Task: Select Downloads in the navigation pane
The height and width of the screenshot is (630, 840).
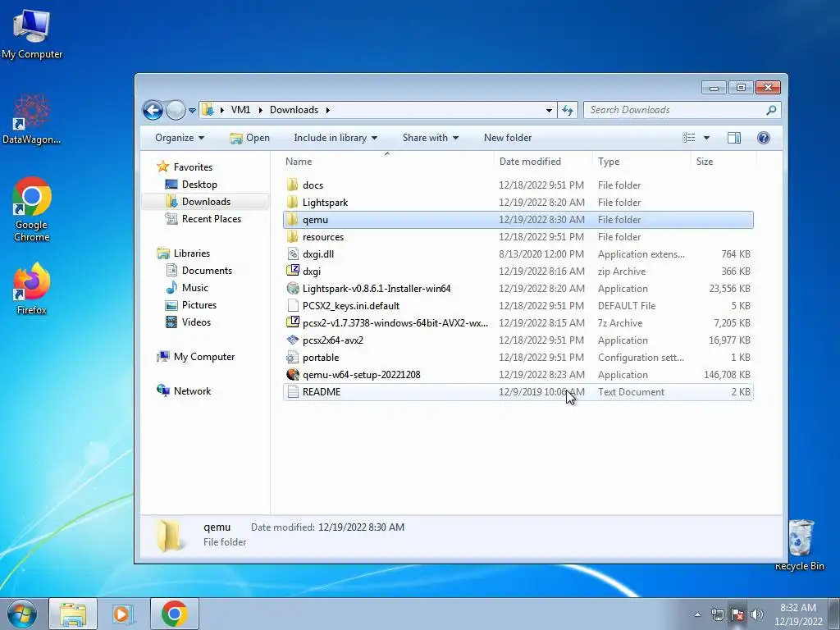Action: tap(199, 202)
